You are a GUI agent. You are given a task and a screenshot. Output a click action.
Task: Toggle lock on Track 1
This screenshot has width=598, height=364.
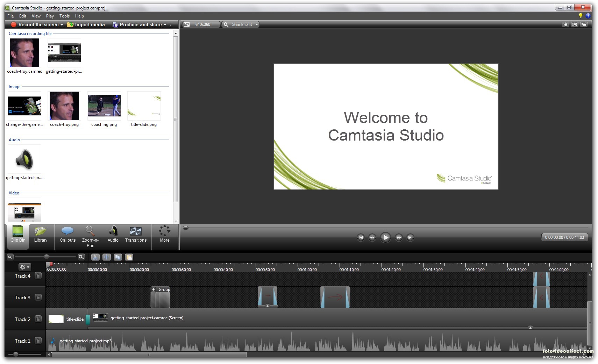(38, 341)
